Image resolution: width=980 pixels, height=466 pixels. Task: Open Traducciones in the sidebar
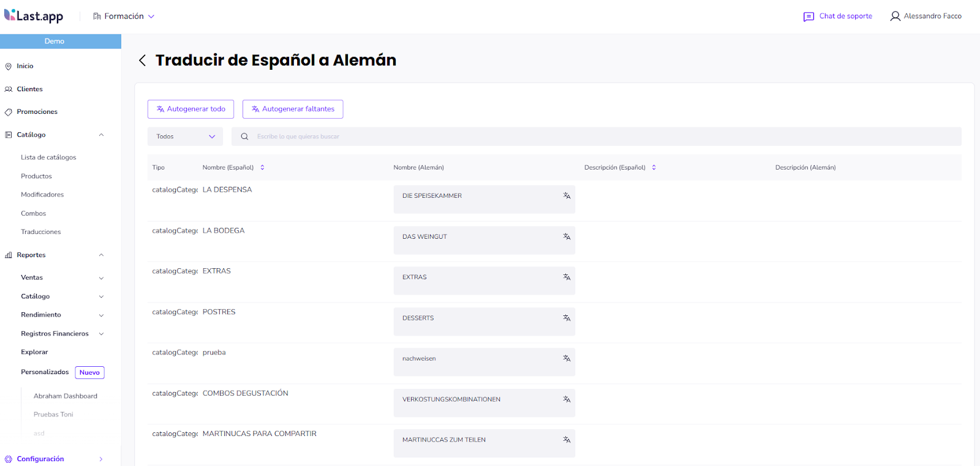coord(41,232)
